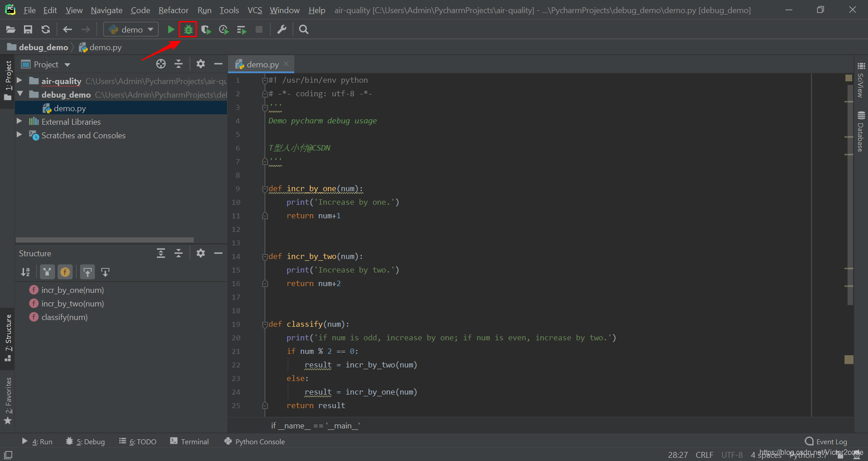
Task: Click the Back navigation arrow
Action: (x=68, y=30)
